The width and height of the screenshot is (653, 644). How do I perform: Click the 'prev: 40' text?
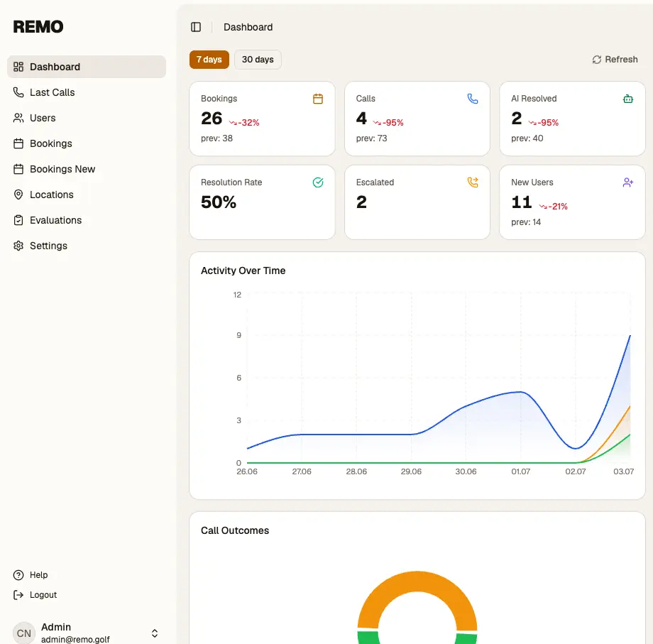point(527,138)
